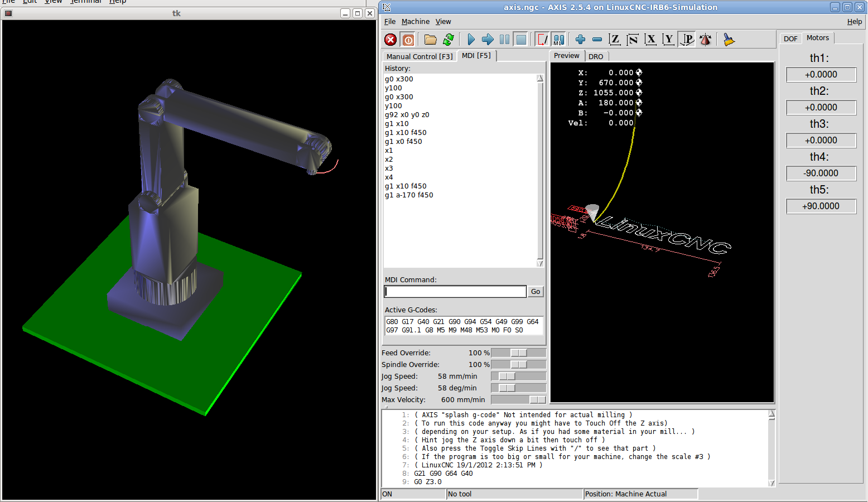
Task: Switch to rotated Z view
Action: point(633,40)
